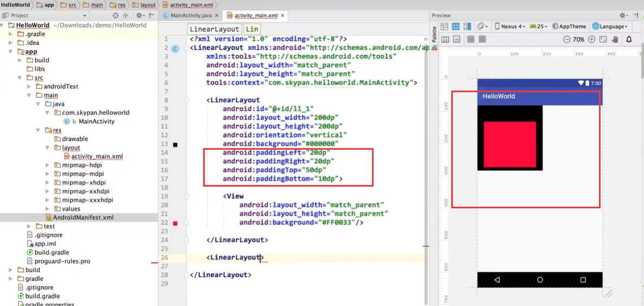Screen dimensions: 644x306
Task: Expand the app build folder
Action: (20, 60)
